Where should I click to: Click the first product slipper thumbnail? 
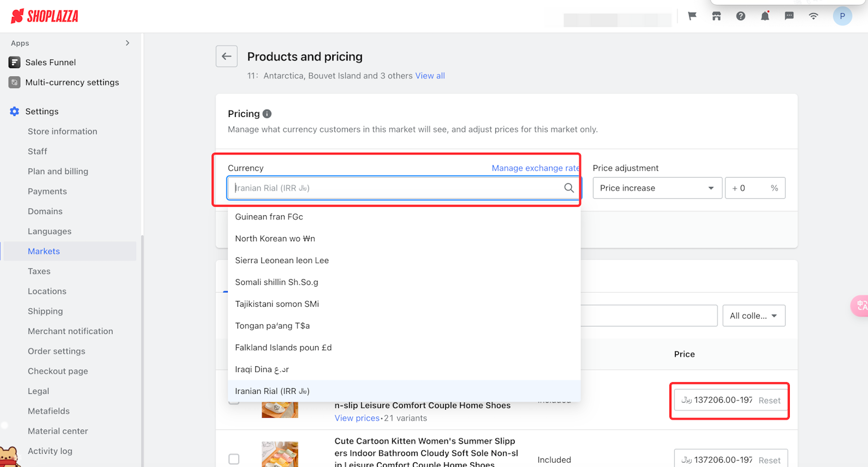point(280,410)
